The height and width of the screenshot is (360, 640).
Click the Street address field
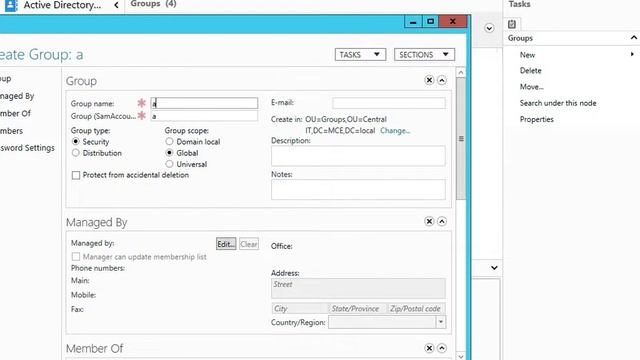pyautogui.click(x=358, y=288)
